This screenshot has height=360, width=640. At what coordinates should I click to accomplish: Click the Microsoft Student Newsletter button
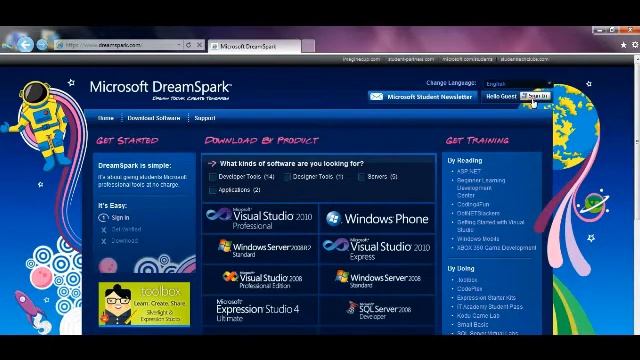coord(422,97)
